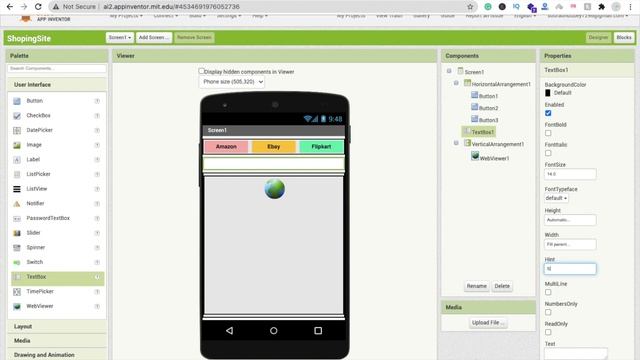Open the Phone size dropdown in Viewer
The width and height of the screenshot is (640, 360).
pos(232,82)
